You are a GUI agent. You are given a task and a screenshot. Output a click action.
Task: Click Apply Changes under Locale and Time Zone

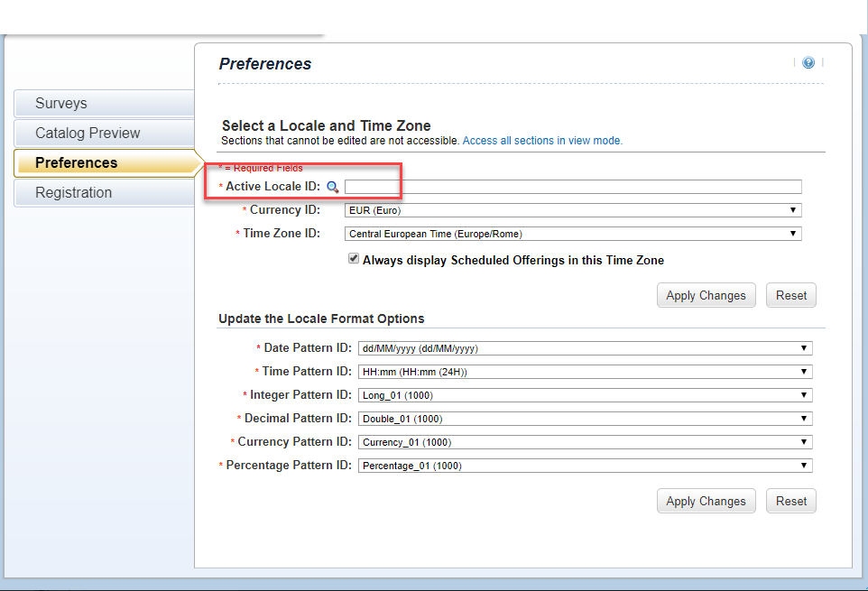tap(706, 296)
